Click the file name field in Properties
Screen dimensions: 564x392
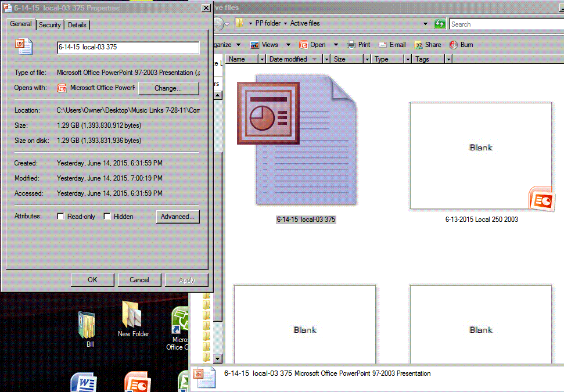click(128, 47)
